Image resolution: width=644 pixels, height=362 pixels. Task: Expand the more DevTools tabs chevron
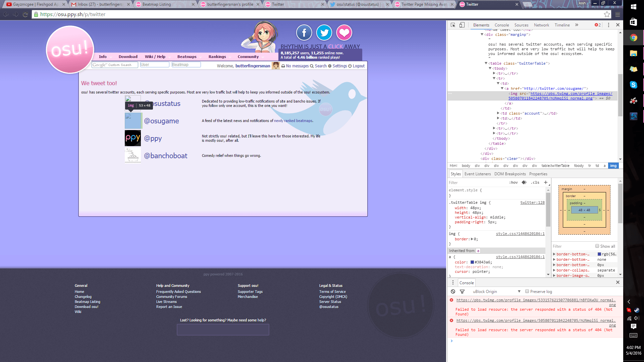click(x=577, y=25)
